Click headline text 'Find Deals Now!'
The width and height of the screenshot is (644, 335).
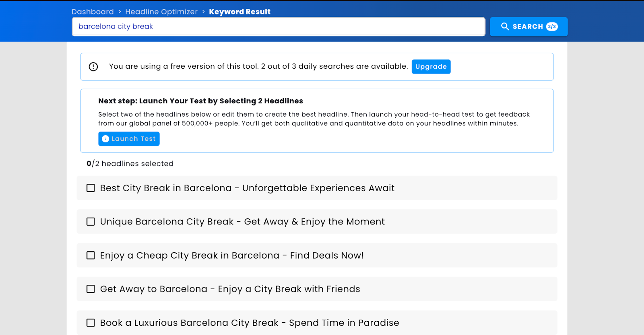coord(327,255)
